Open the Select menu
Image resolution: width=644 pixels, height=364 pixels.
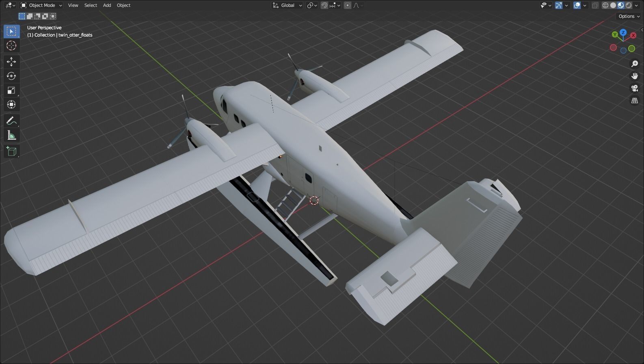coord(91,5)
